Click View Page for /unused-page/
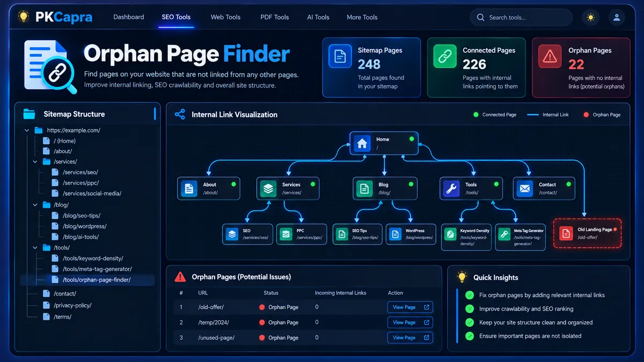Viewport: 644px width, 362px height. [x=410, y=338]
